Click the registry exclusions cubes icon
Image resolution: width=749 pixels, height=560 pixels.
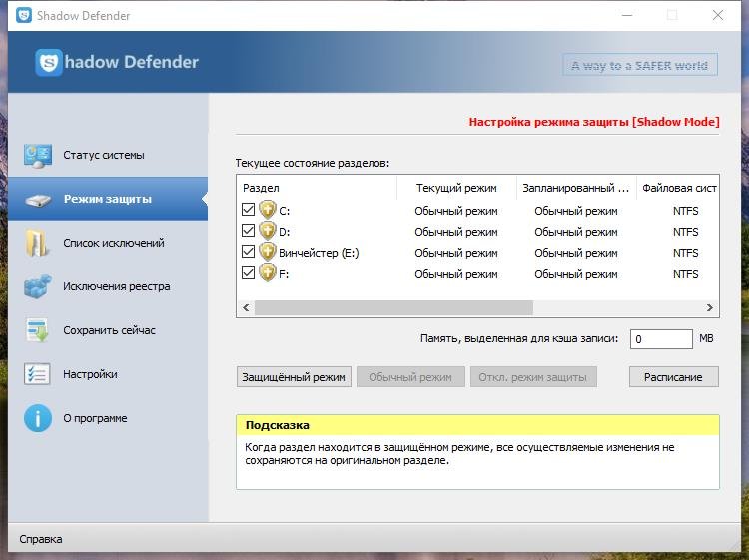[38, 286]
